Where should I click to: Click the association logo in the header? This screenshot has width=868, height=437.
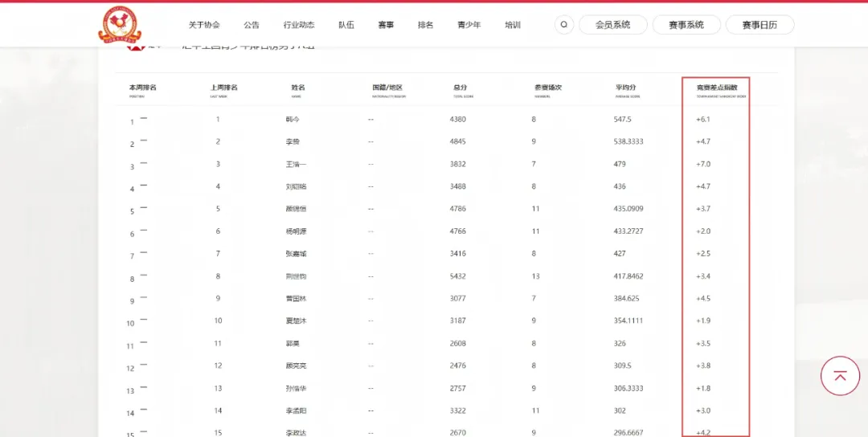(x=119, y=24)
